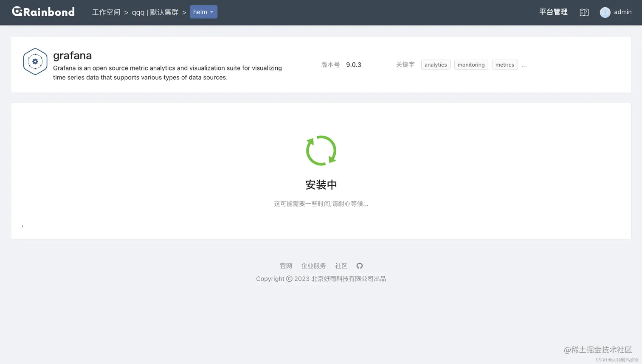Select the metrics keyword tag

(x=504, y=64)
